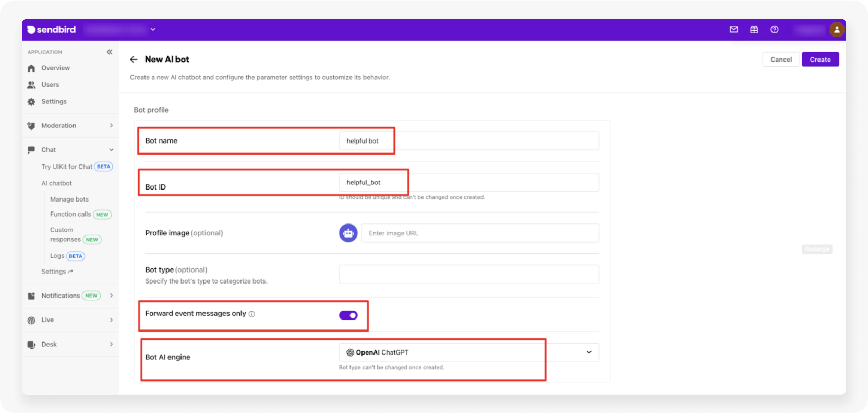This screenshot has width=868, height=413.
Task: Click the Enter image URL field
Action: coord(480,233)
